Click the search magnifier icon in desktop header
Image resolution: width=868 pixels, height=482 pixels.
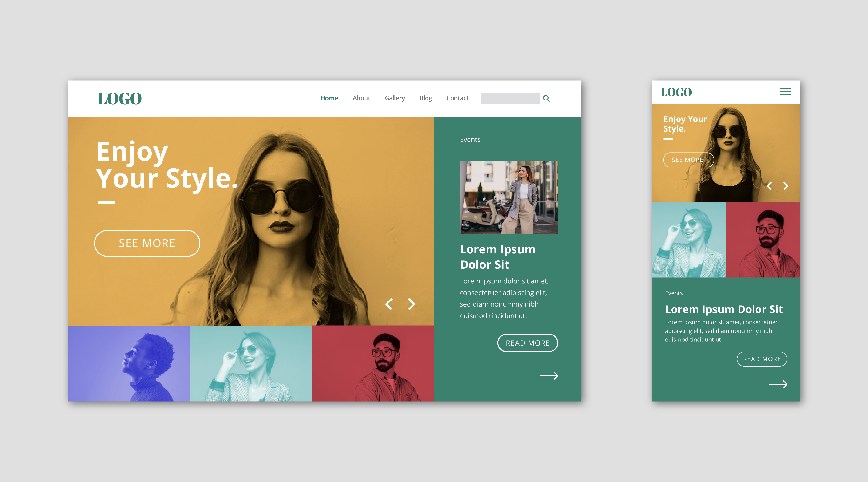click(x=546, y=98)
